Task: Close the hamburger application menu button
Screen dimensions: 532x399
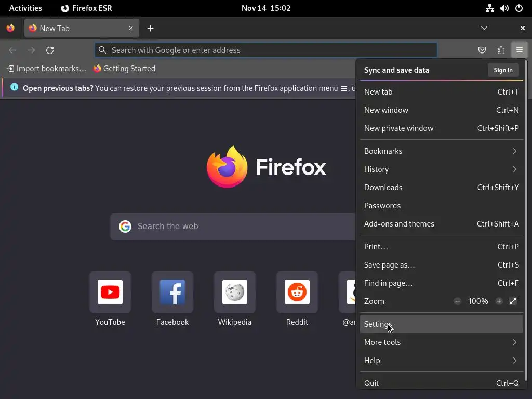Action: click(x=519, y=50)
